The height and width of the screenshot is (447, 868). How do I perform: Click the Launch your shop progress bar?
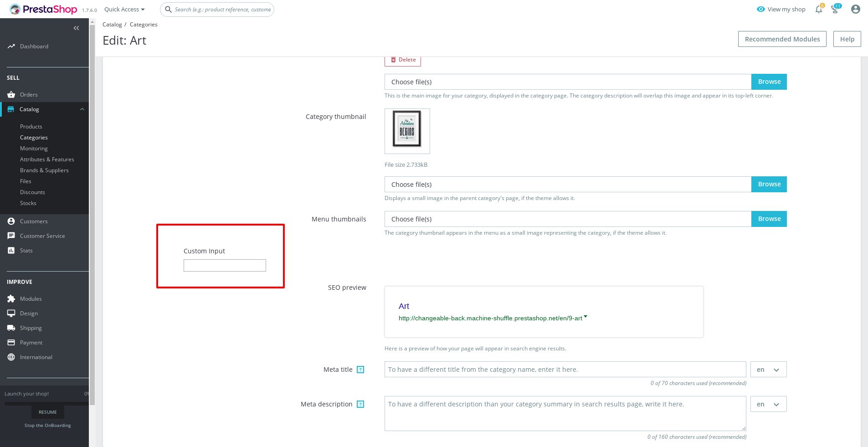pyautogui.click(x=46, y=403)
